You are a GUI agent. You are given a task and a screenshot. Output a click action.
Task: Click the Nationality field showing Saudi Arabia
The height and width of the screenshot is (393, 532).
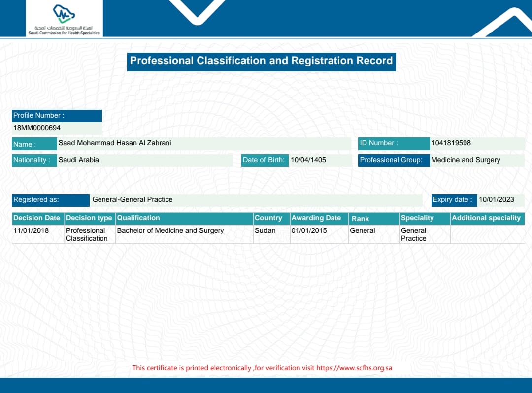(x=79, y=160)
